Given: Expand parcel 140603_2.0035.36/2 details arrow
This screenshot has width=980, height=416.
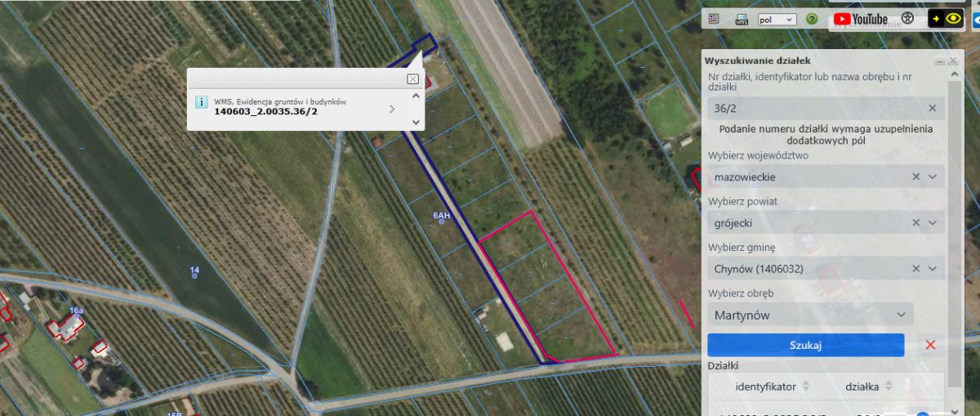Looking at the screenshot, I should point(392,108).
